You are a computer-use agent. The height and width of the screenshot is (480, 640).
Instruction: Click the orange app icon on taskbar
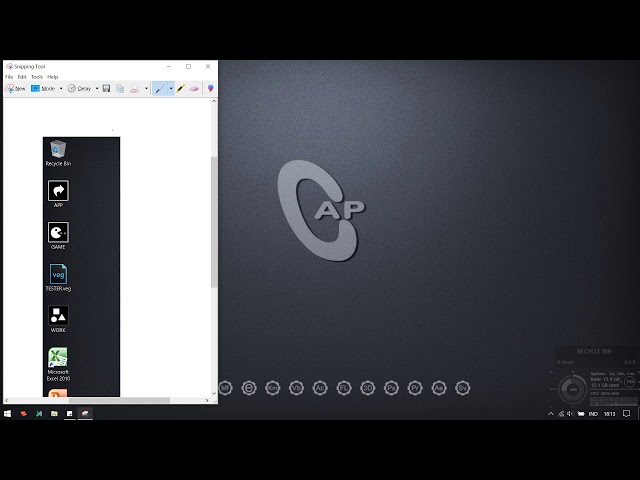pyautogui.click(x=23, y=413)
